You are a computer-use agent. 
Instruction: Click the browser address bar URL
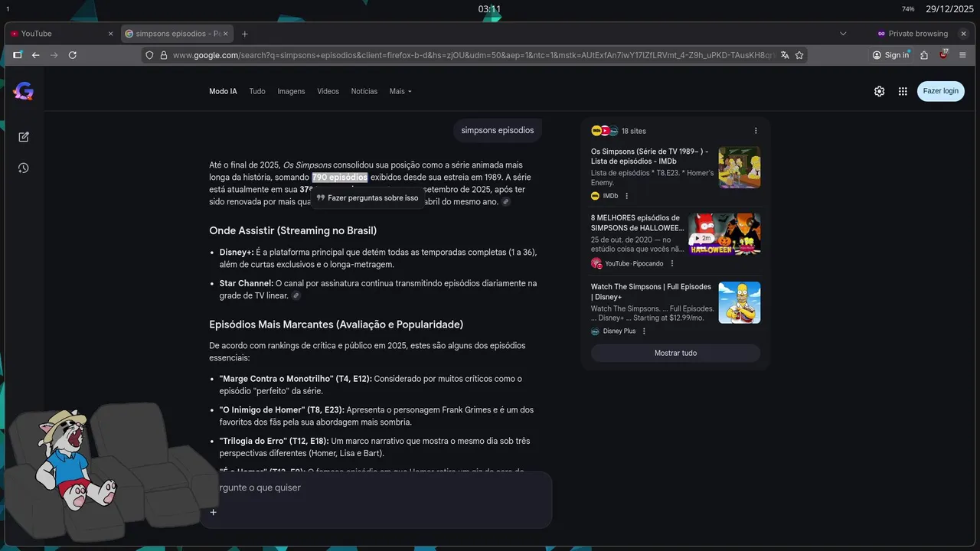[x=475, y=55]
